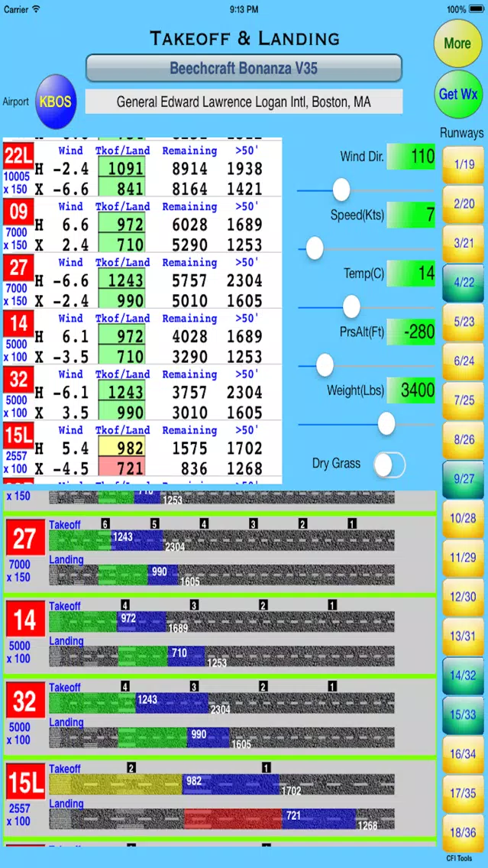Image resolution: width=488 pixels, height=868 pixels.
Task: Click runway 14 label in diagram
Action: click(25, 620)
